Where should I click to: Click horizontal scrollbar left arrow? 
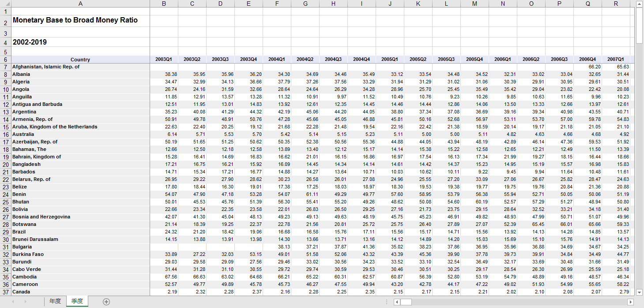[396, 302]
